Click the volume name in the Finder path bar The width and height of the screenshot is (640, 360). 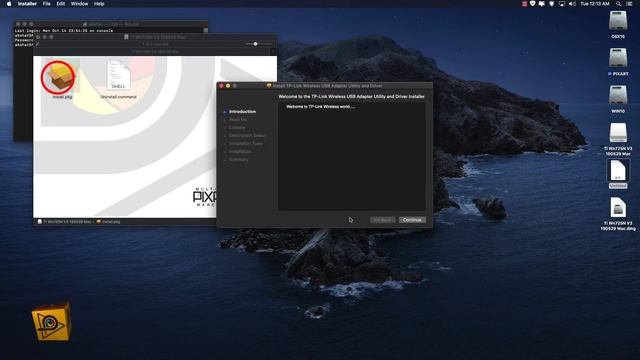point(64,222)
